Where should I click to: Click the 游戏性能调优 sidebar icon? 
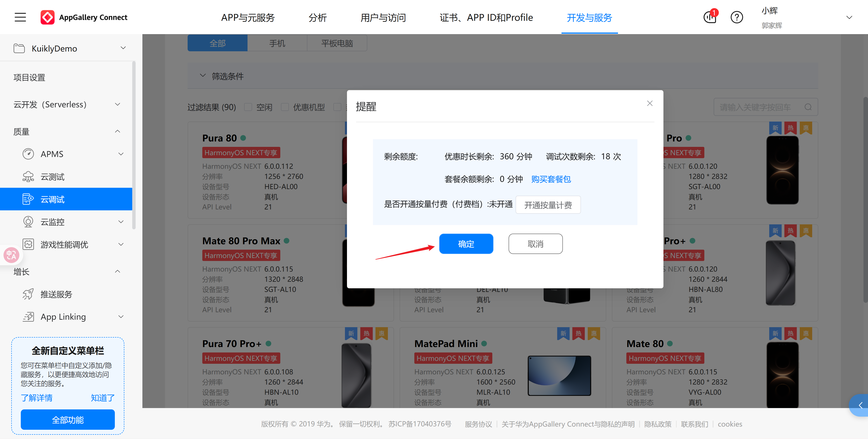click(28, 244)
